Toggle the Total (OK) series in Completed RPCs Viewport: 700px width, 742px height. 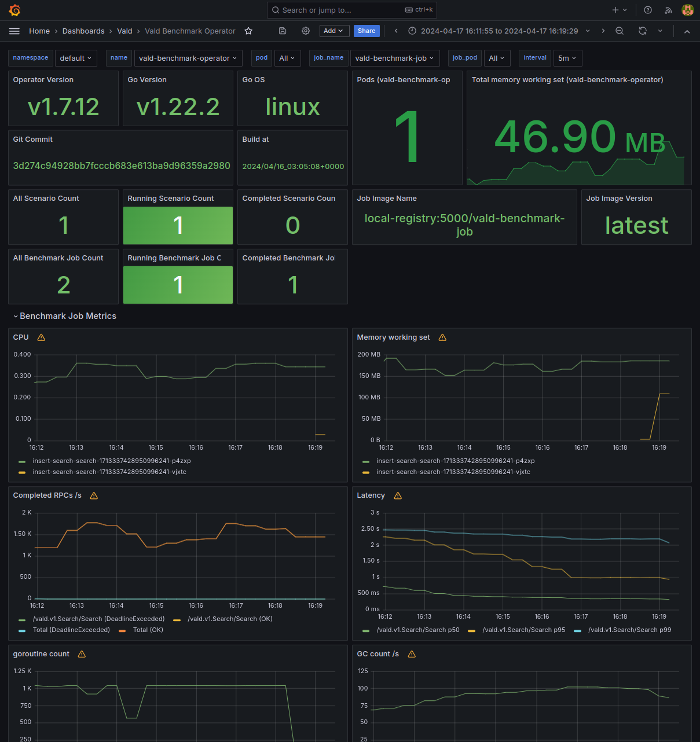point(148,630)
